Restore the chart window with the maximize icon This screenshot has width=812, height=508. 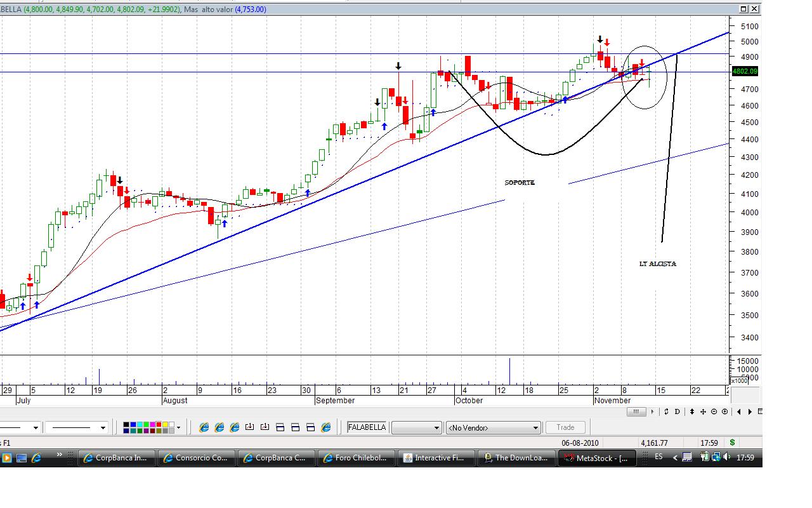(743, 9)
